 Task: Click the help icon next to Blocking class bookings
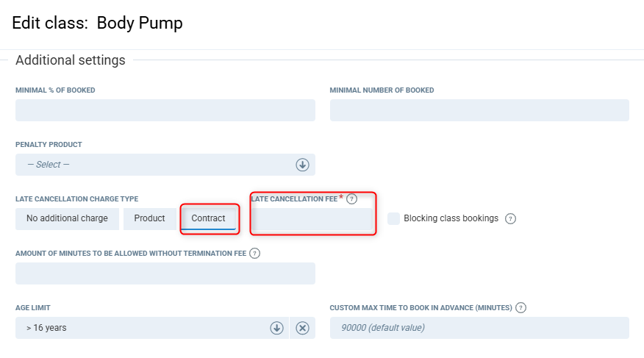[x=511, y=218]
